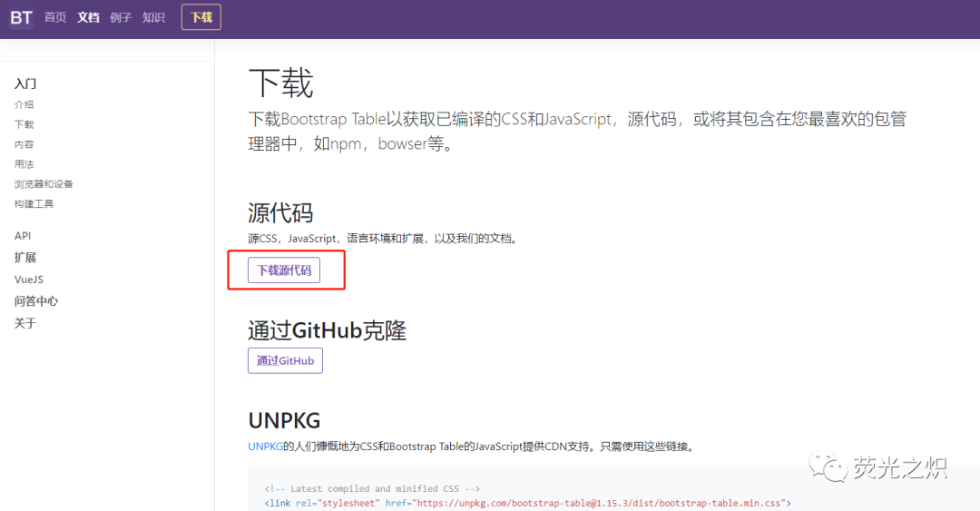Go to the 例子 nav item
This screenshot has height=511, width=980.
click(121, 17)
